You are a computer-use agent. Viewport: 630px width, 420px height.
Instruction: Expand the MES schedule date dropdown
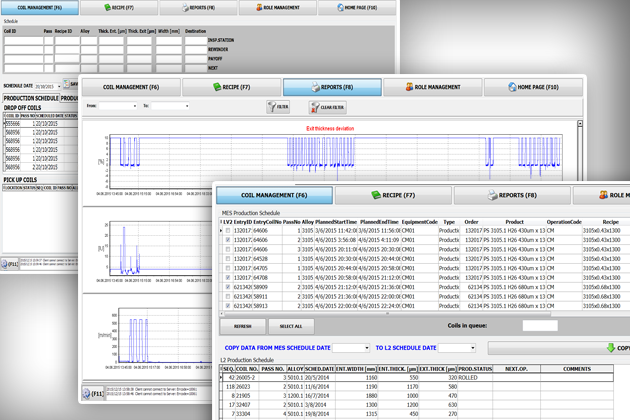[365, 348]
